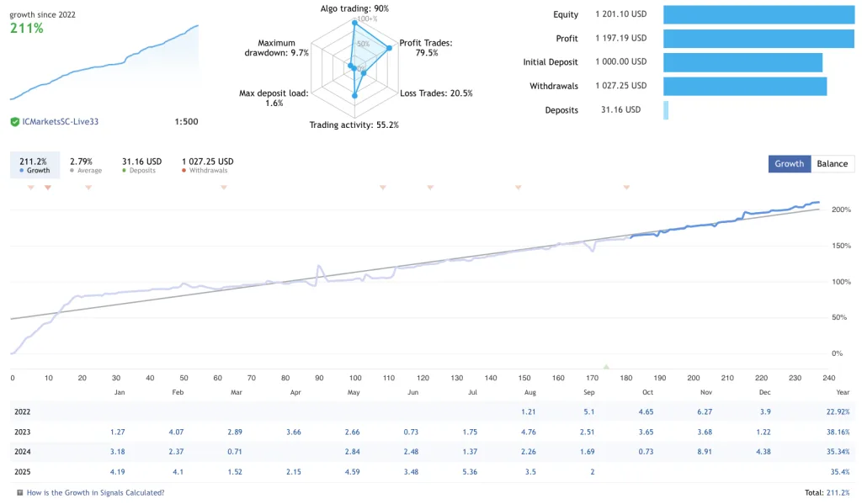Click the withdrawal marker near week 180
This screenshot has height=504, width=862.
(625, 188)
